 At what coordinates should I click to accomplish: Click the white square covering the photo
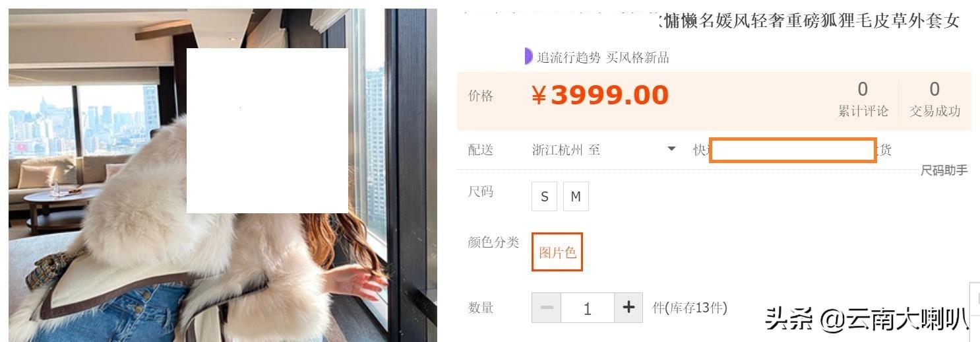click(x=267, y=131)
